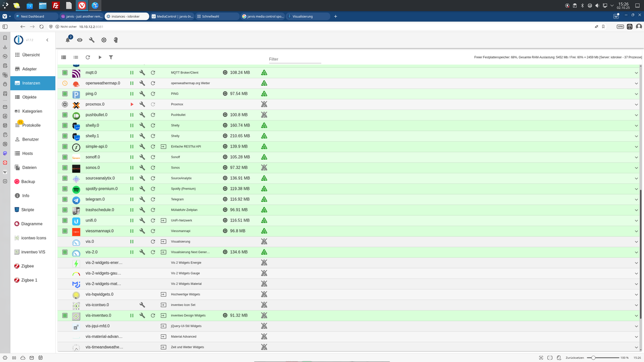
Task: Click the expert mode head icon
Action: point(116,40)
